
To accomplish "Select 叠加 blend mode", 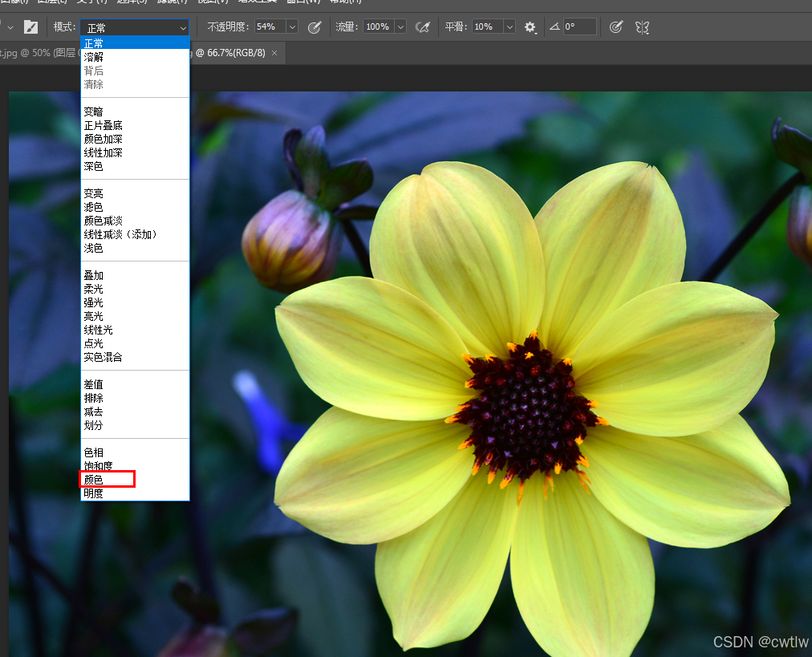I will click(x=135, y=275).
